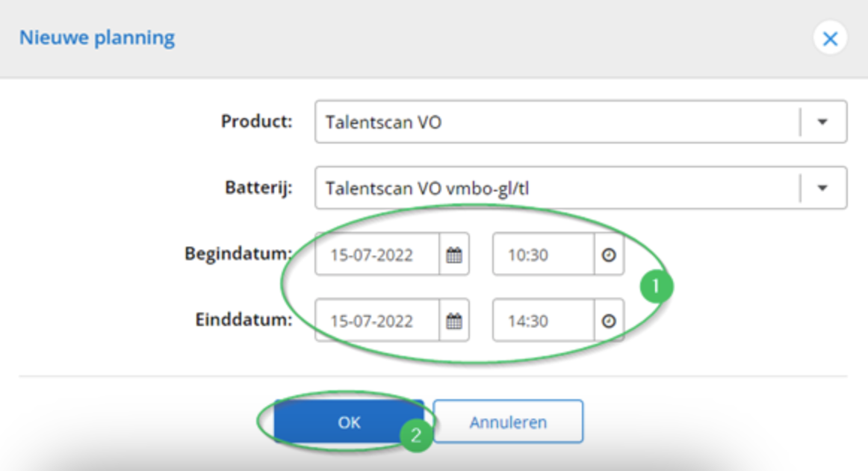Screen dimensions: 868x471
Task: Focus the end time field showing 14:30
Action: tap(542, 321)
